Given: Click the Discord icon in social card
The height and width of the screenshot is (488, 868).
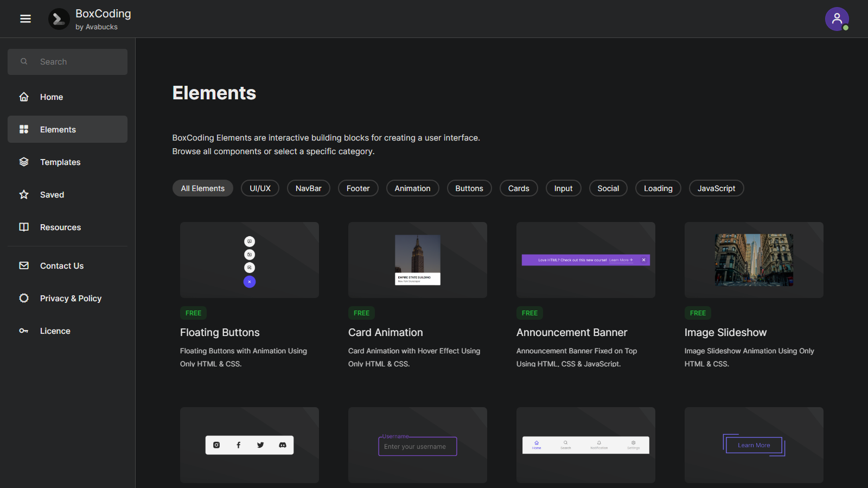Looking at the screenshot, I should [283, 445].
